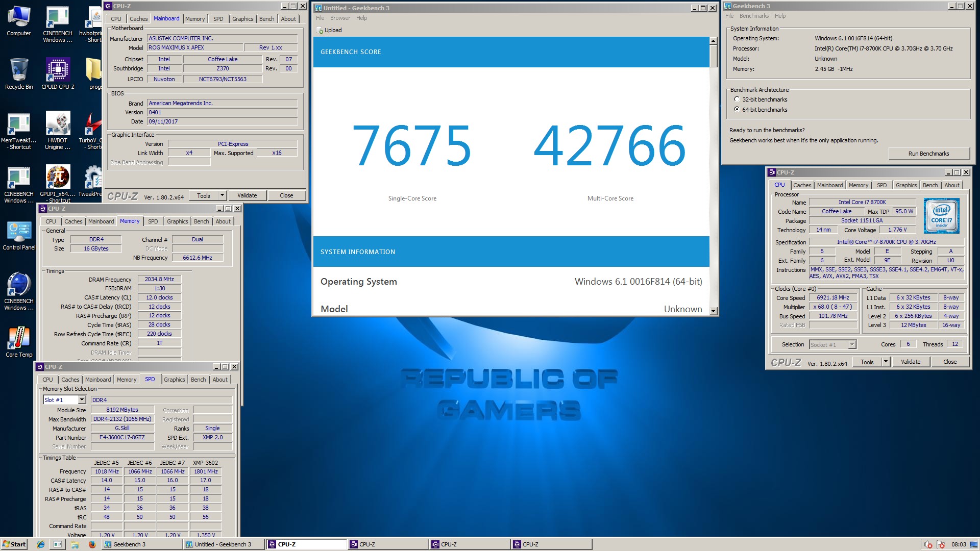
Task: Expand the Slot #1 memory slot dropdown
Action: coord(82,400)
